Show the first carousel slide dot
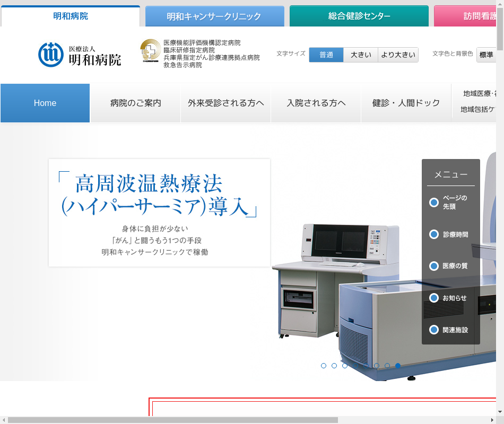Screen dimensions: 504x424 coord(324,366)
